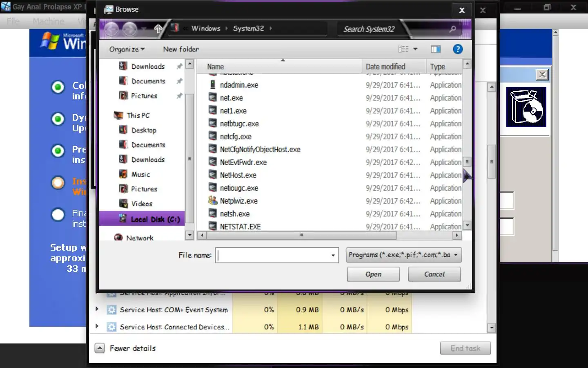Open the Machine menu of VirtualBox
The height and width of the screenshot is (368, 588).
(x=48, y=21)
